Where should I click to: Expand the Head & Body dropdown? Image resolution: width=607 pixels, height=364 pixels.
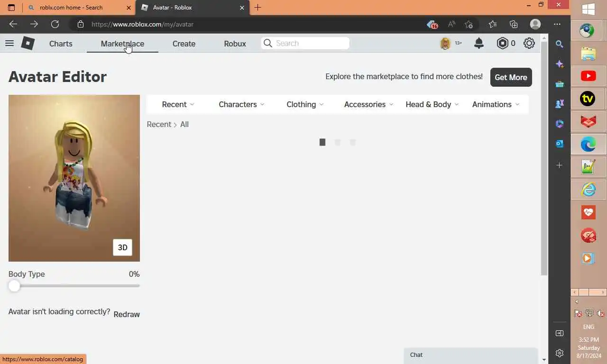click(x=432, y=104)
